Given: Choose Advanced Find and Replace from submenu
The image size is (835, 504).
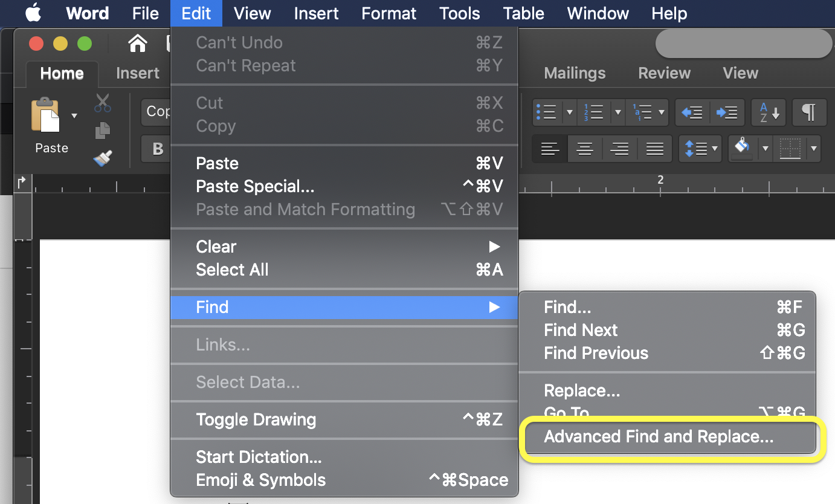Looking at the screenshot, I should 659,437.
